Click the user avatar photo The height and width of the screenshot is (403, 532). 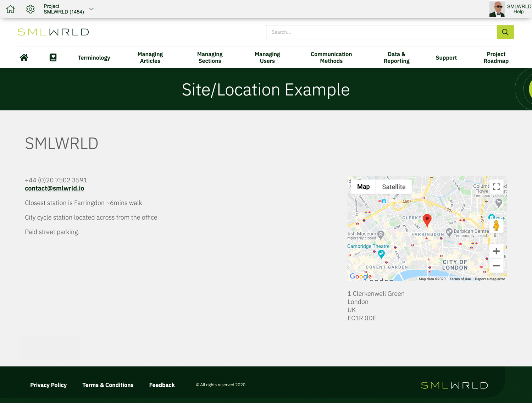497,9
